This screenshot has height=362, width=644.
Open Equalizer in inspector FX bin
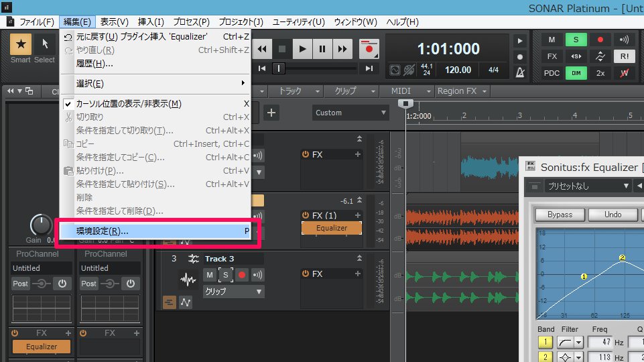[42, 347]
